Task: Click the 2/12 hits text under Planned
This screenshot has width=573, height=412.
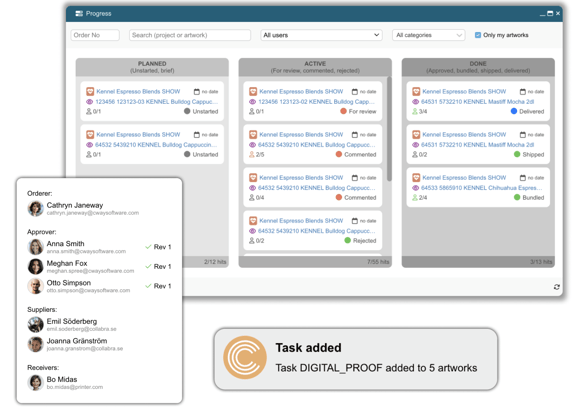Action: [215, 262]
